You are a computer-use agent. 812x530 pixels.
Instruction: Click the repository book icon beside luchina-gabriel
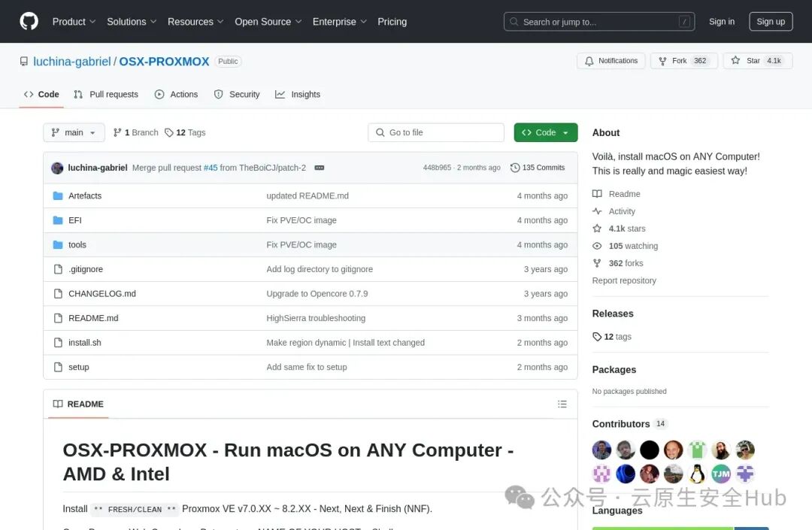24,62
